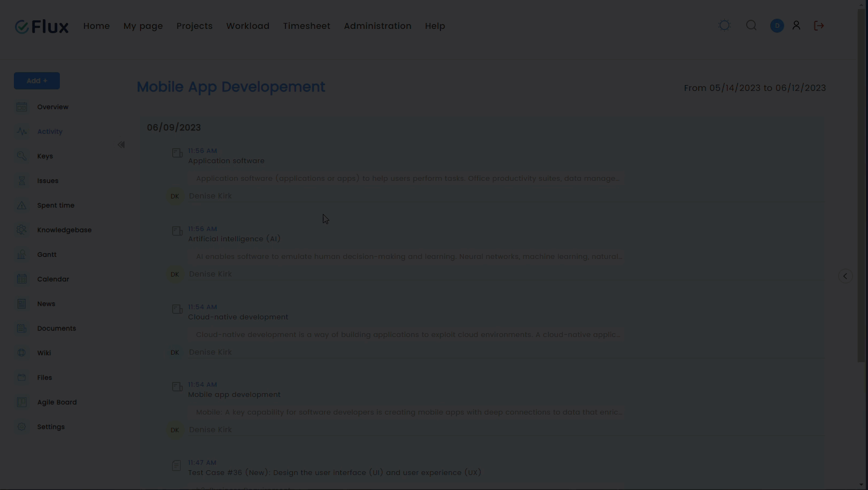This screenshot has height=490, width=868.
Task: Click Denise Kirk under Cloud-native development
Action: pos(210,352)
